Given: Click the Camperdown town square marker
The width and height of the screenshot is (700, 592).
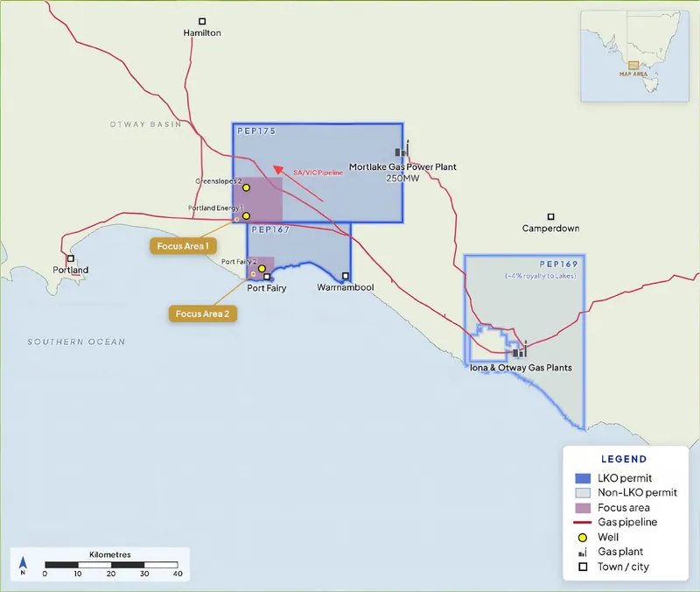Looking at the screenshot, I should point(551,216).
